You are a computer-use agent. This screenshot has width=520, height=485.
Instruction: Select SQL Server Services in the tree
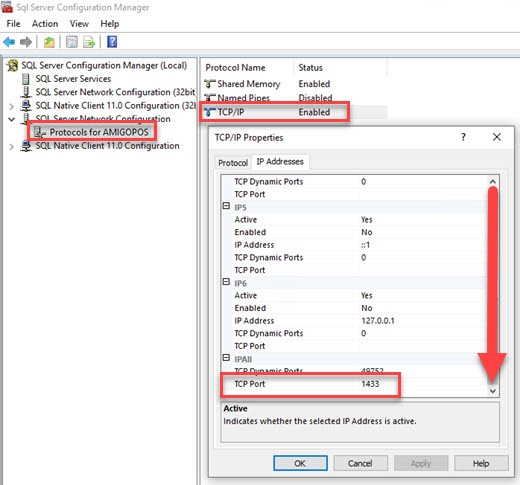tap(73, 79)
